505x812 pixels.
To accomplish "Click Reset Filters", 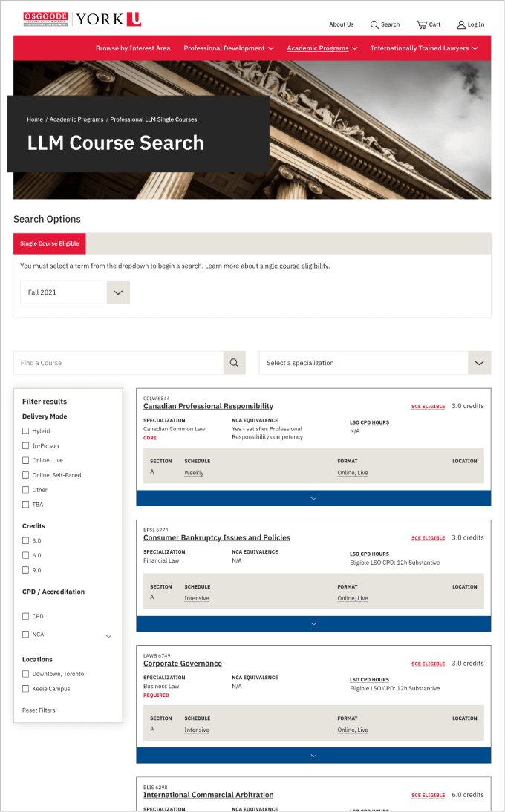I will (x=39, y=710).
